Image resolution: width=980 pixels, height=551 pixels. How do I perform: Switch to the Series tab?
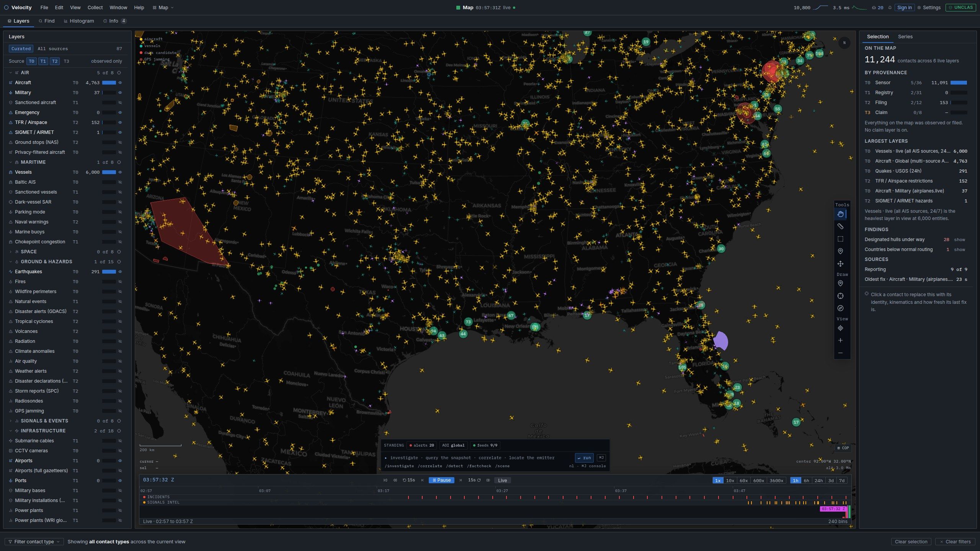pos(905,37)
